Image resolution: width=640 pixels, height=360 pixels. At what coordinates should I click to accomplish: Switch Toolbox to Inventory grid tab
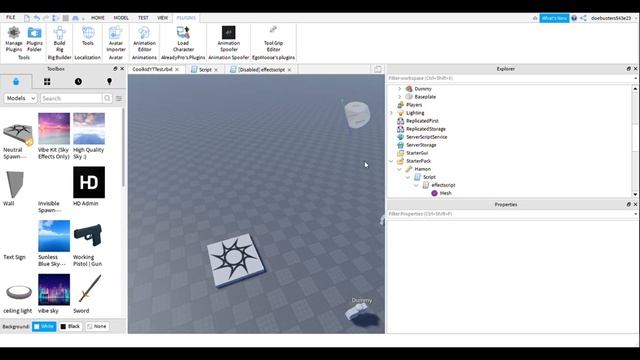coord(47,82)
